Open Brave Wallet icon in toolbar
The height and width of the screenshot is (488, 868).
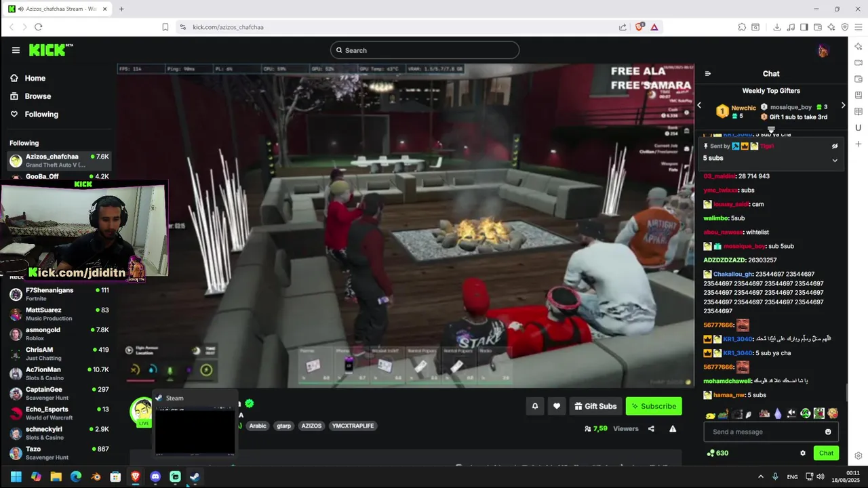[x=818, y=27]
